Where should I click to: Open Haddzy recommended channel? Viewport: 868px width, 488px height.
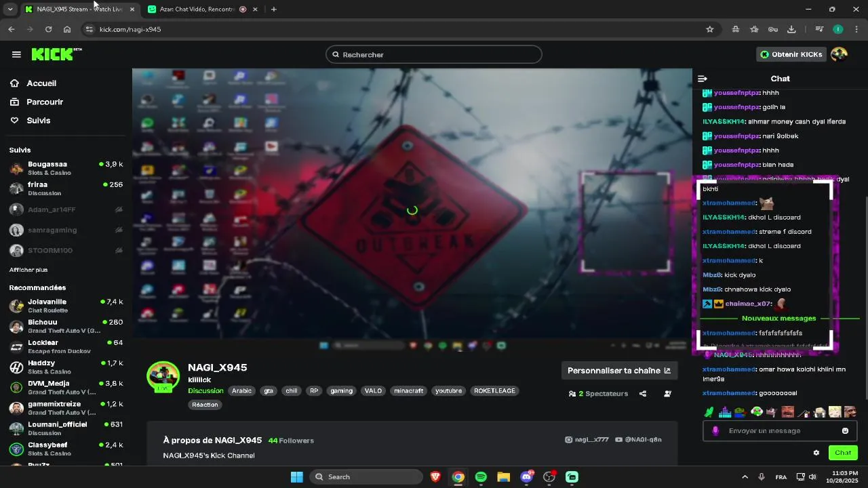click(x=66, y=367)
